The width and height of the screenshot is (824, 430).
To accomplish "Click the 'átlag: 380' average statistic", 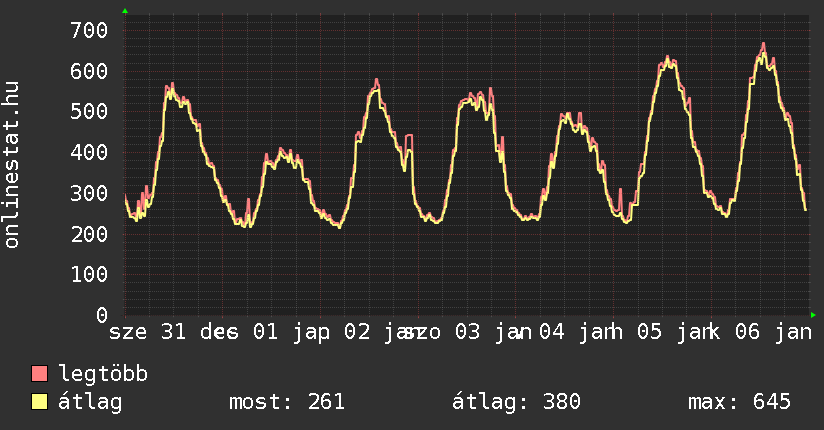I will [x=516, y=403].
